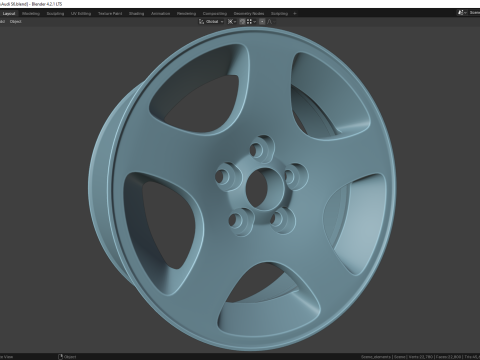Viewport: 480px width, 360px height.
Task: Switch to the Layout workspace tab
Action: click(9, 14)
